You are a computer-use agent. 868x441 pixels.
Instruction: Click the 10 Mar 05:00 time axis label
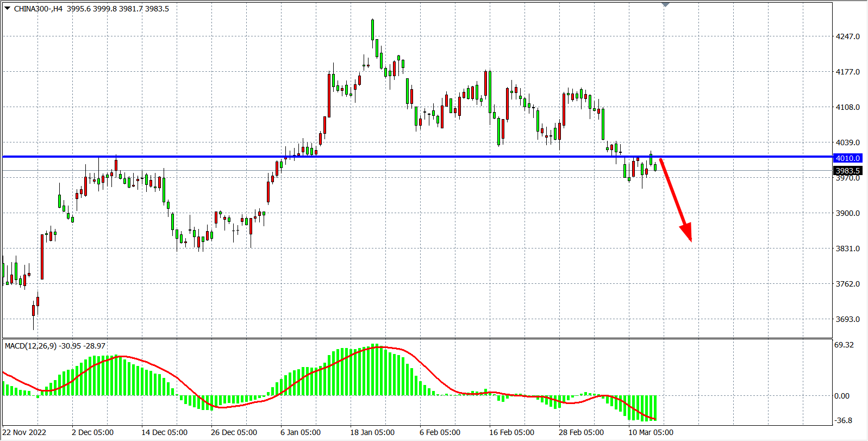click(651, 432)
